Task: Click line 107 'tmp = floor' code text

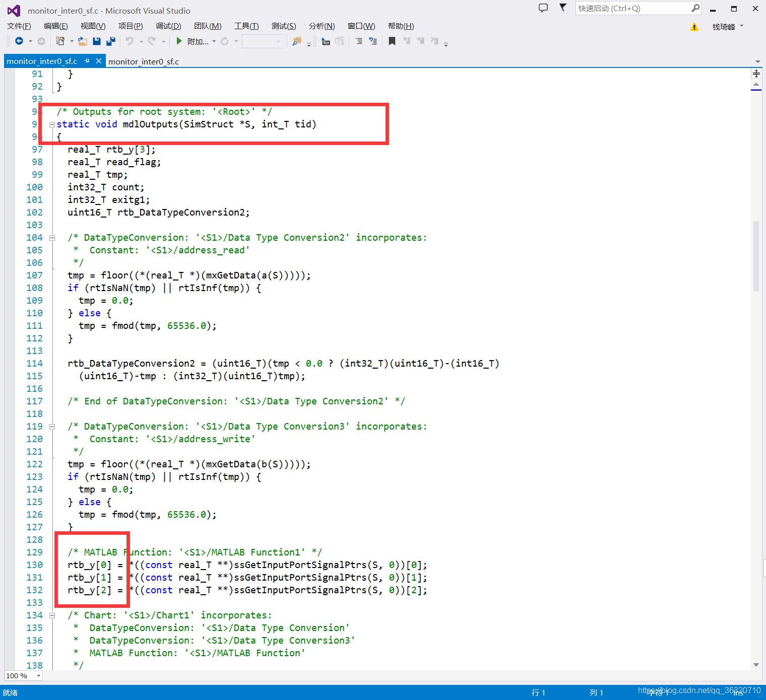Action: pyautogui.click(x=189, y=275)
